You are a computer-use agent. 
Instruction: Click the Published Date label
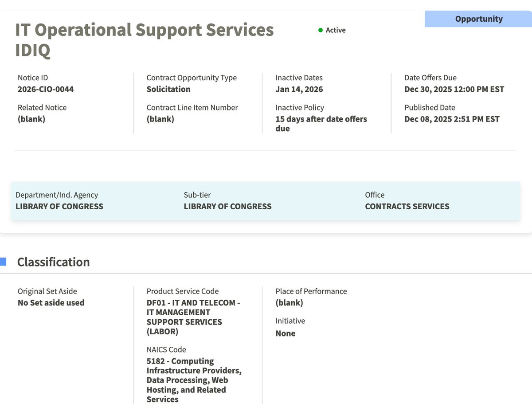tap(430, 107)
